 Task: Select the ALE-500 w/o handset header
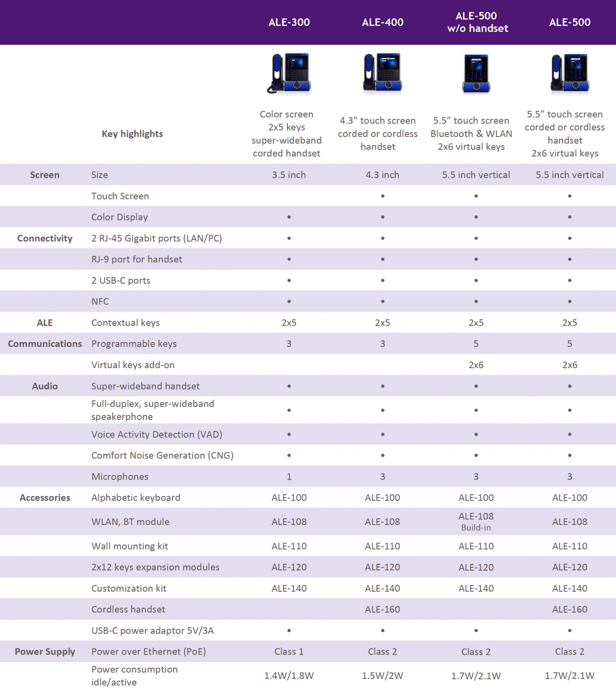coord(477,22)
